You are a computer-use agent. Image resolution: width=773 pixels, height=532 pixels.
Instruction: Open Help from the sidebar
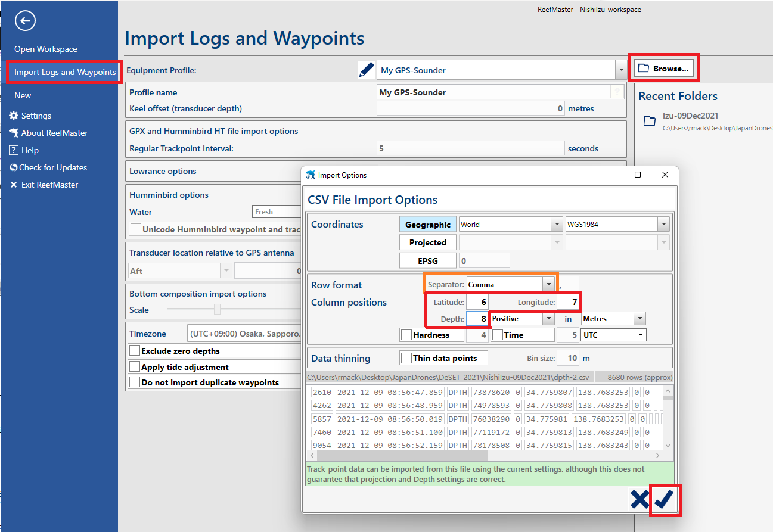30,150
